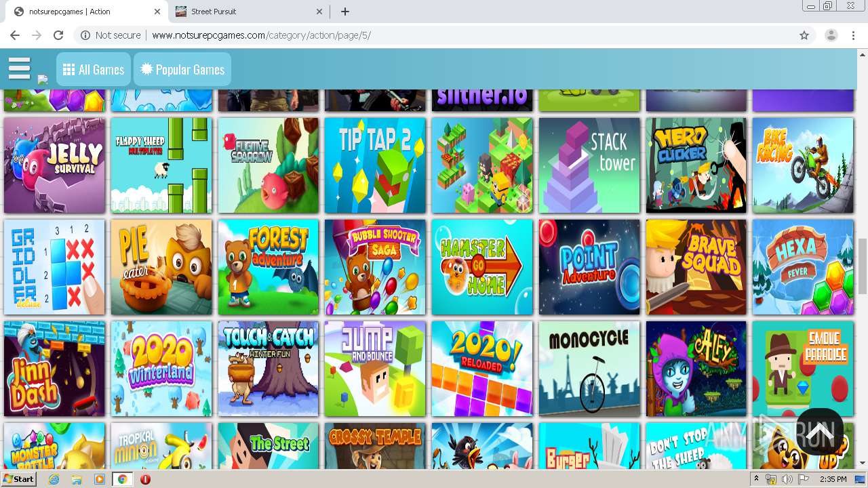This screenshot has height=488, width=868.
Task: Open 2020! Reloaded game
Action: point(482,369)
